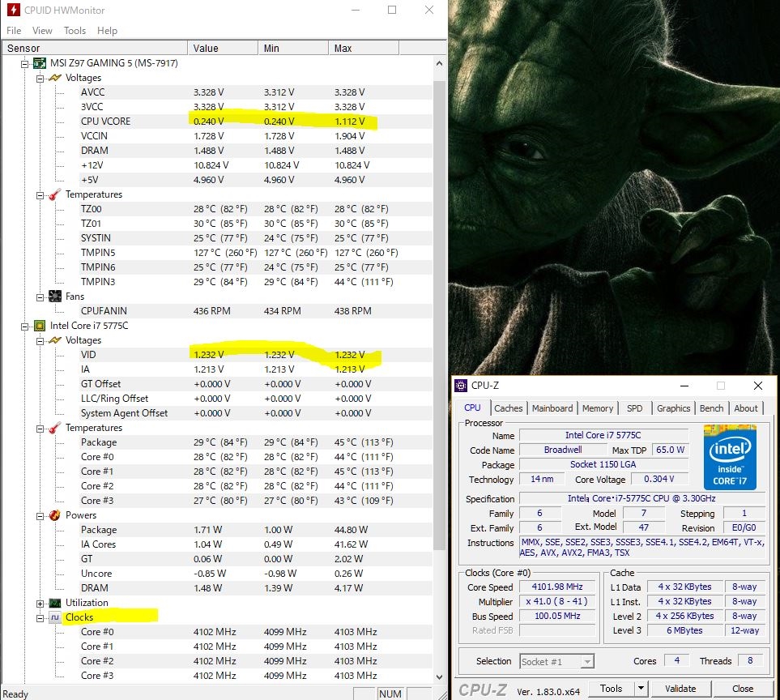Click the Utilization graph icon
This screenshot has height=700, width=780.
point(55,603)
